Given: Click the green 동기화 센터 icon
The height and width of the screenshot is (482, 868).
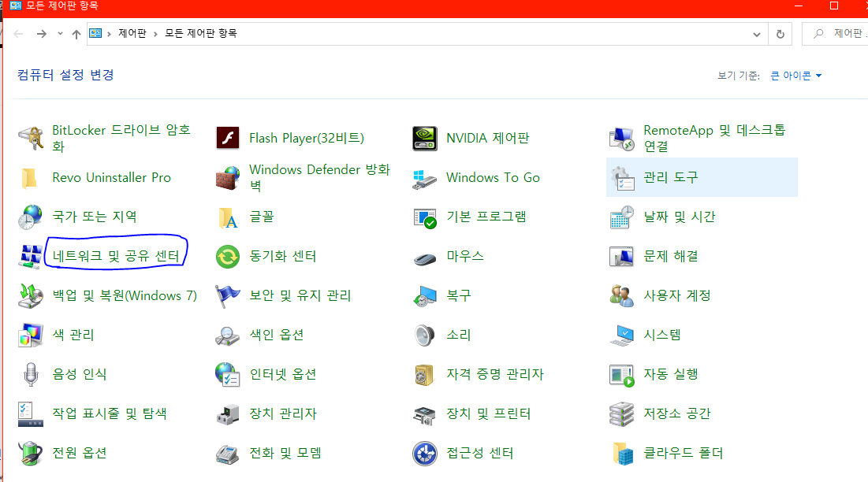Looking at the screenshot, I should pyautogui.click(x=228, y=257).
